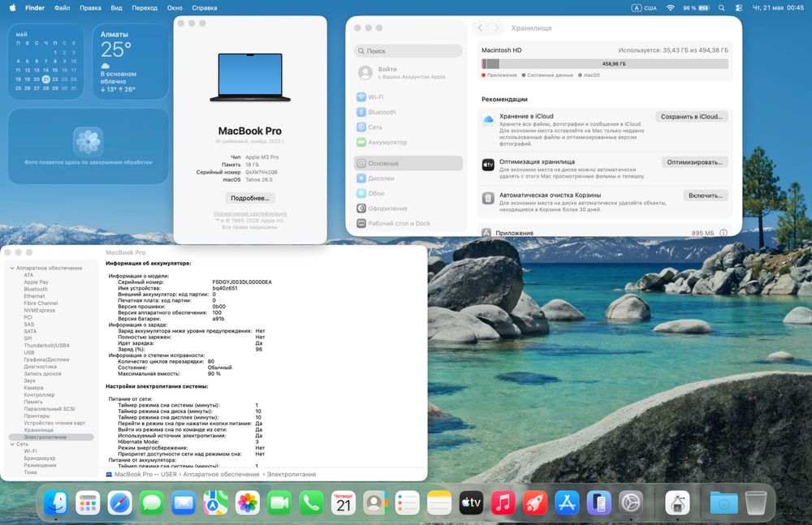Click the Поиск search field in Settings
Viewport: 812px width, 525px height.
(x=408, y=51)
